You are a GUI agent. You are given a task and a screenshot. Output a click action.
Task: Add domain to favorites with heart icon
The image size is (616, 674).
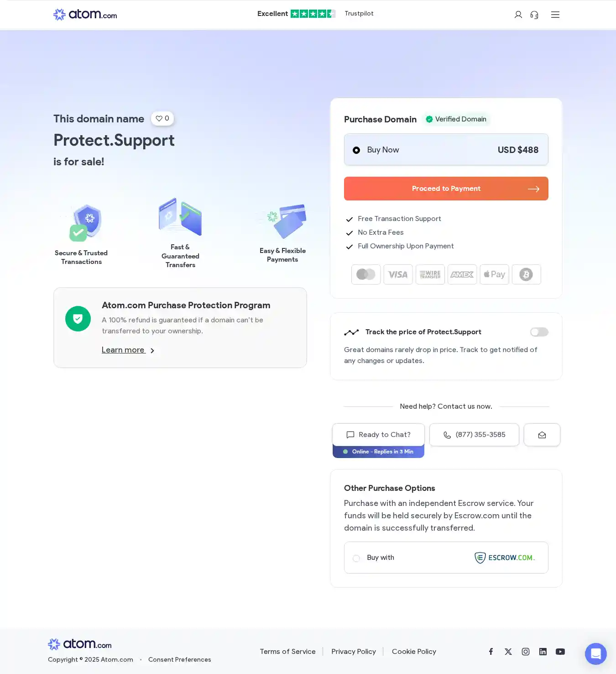click(162, 118)
